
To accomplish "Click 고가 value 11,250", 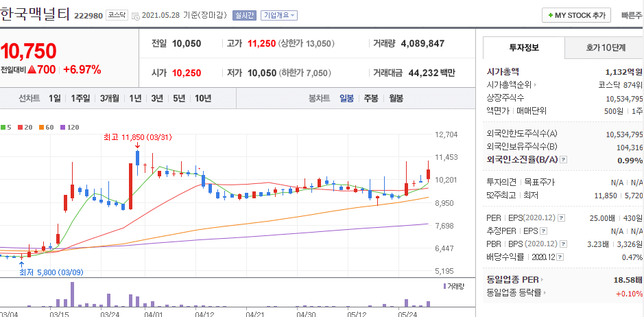I will point(261,44).
